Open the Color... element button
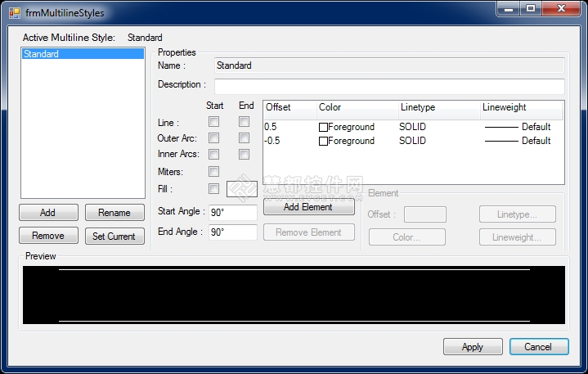This screenshot has width=588, height=374. coord(407,237)
